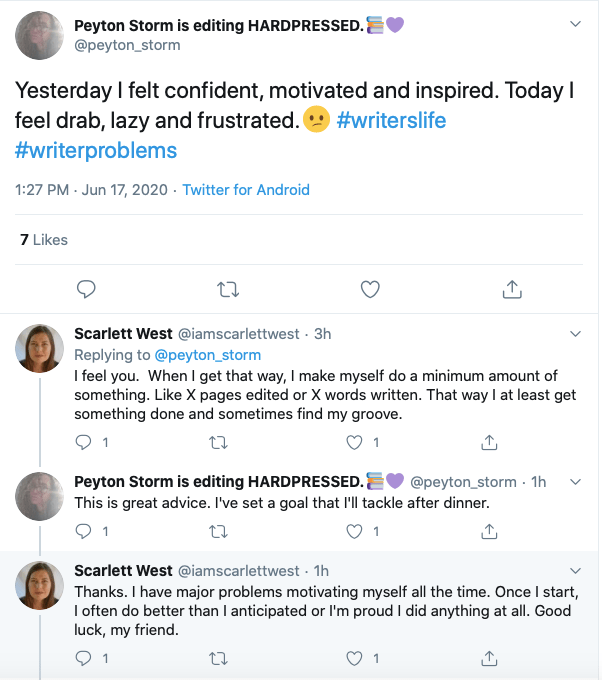Open chevron menu on Scarlett's last reply
The height and width of the screenshot is (680, 602).
pyautogui.click(x=575, y=570)
